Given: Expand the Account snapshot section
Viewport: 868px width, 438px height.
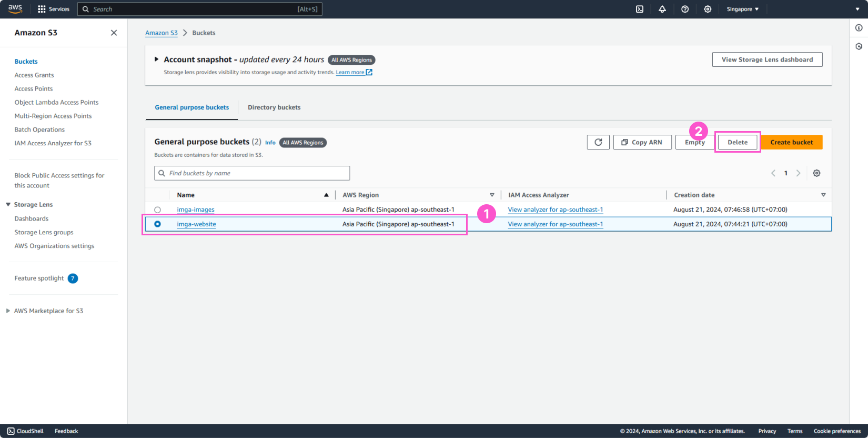Looking at the screenshot, I should [x=156, y=59].
